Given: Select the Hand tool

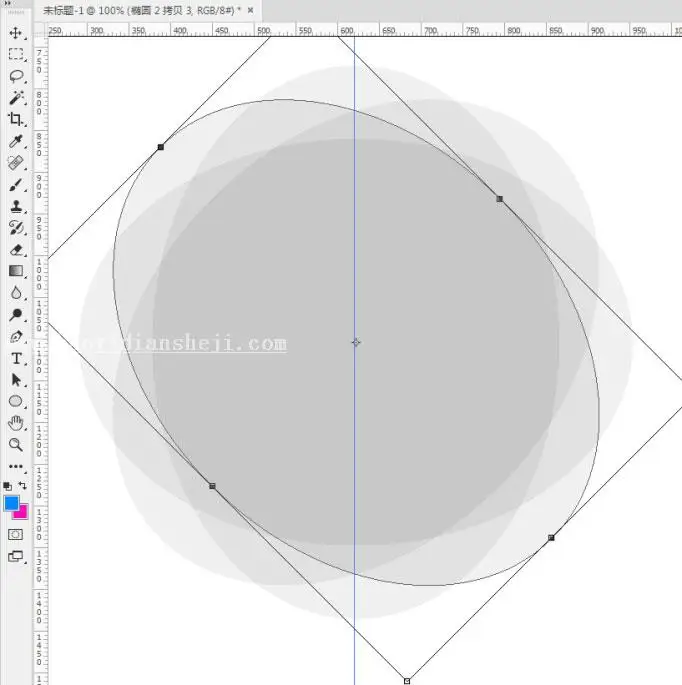Looking at the screenshot, I should tap(16, 423).
